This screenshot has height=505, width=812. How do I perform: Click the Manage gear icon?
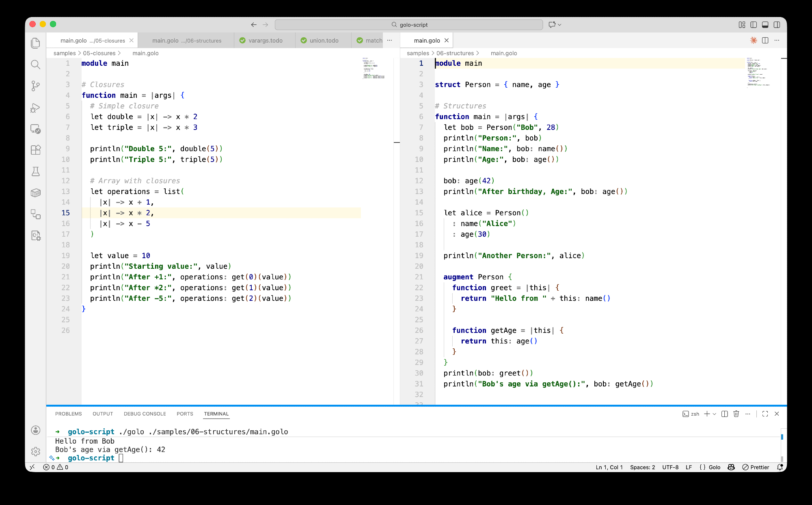[36, 451]
